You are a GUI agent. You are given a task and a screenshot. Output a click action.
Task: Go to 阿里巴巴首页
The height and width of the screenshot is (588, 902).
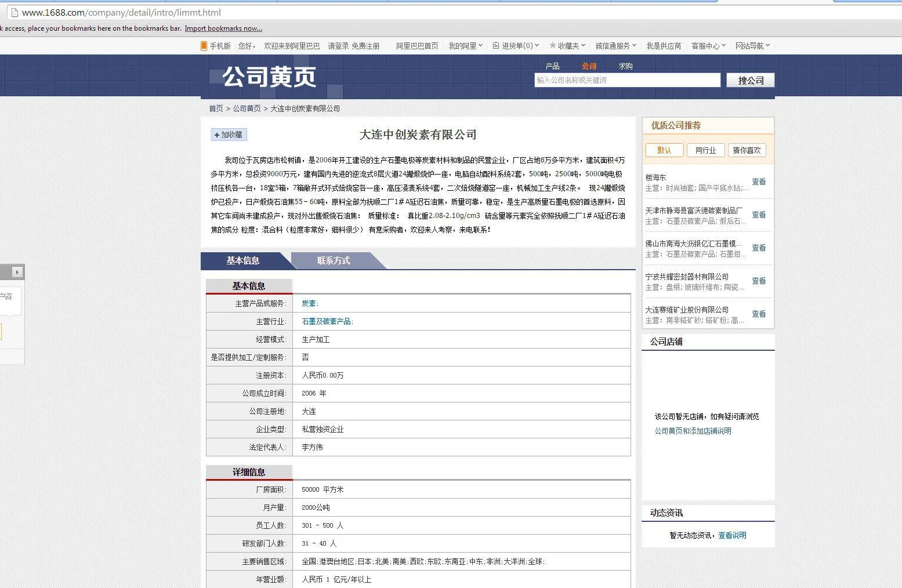417,46
